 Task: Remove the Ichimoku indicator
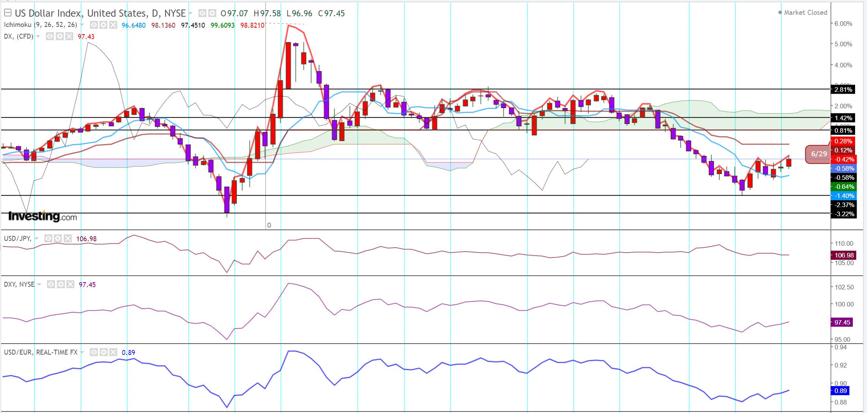coord(113,25)
